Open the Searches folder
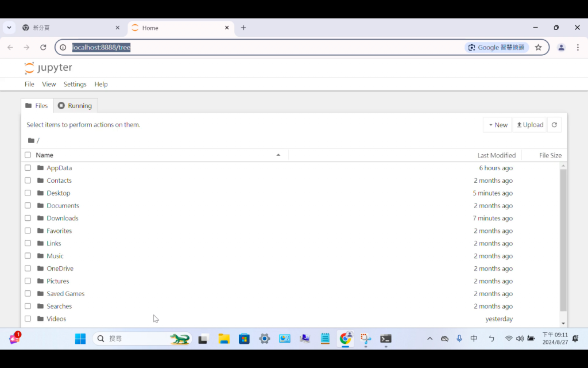 click(x=59, y=306)
